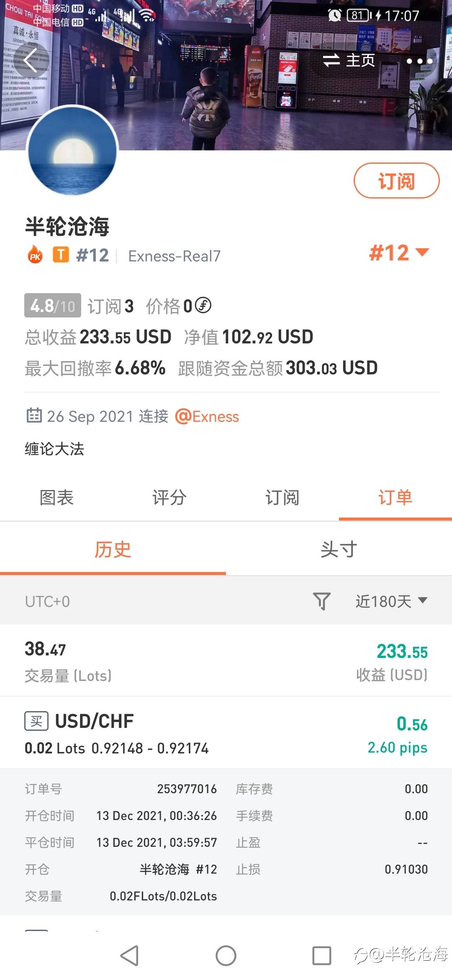Image resolution: width=452 pixels, height=980 pixels.
Task: Tap the orange T trader badge
Action: [61, 255]
